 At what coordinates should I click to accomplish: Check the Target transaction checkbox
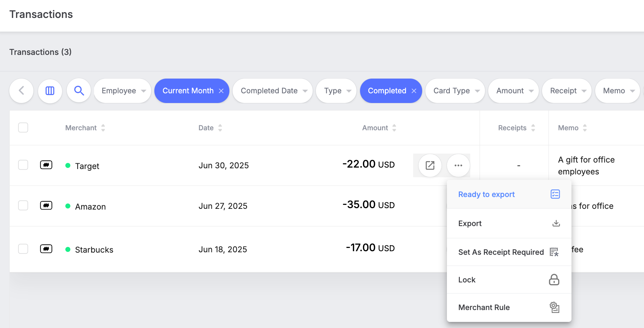[23, 165]
